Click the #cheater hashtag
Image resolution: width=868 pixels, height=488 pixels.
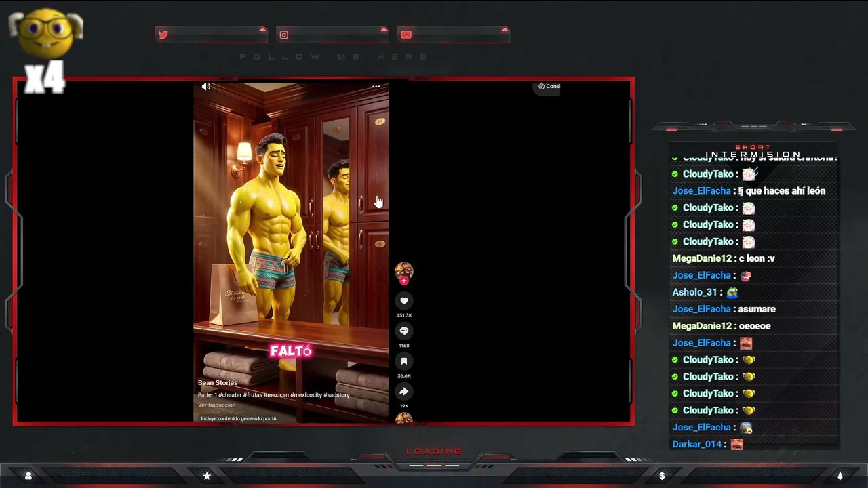(x=230, y=395)
